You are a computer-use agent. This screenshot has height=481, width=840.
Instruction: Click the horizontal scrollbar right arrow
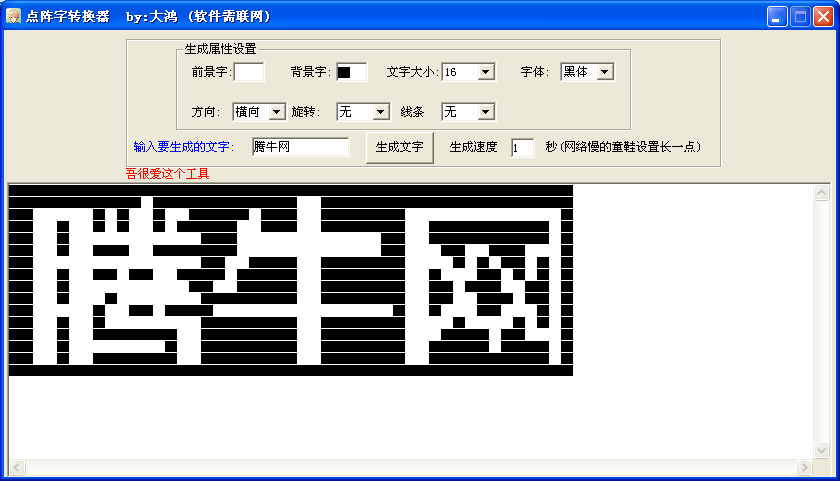(804, 467)
